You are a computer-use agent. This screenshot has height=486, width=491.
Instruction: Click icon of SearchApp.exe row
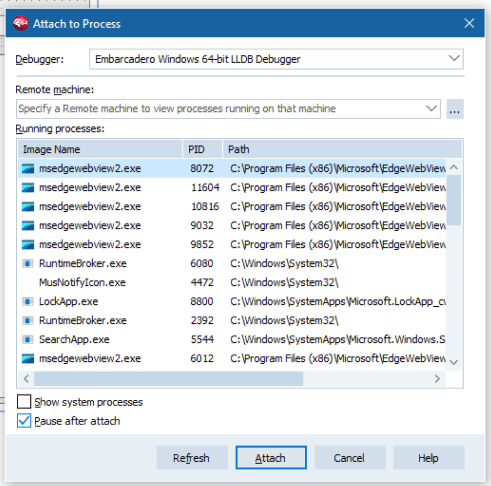tap(28, 340)
